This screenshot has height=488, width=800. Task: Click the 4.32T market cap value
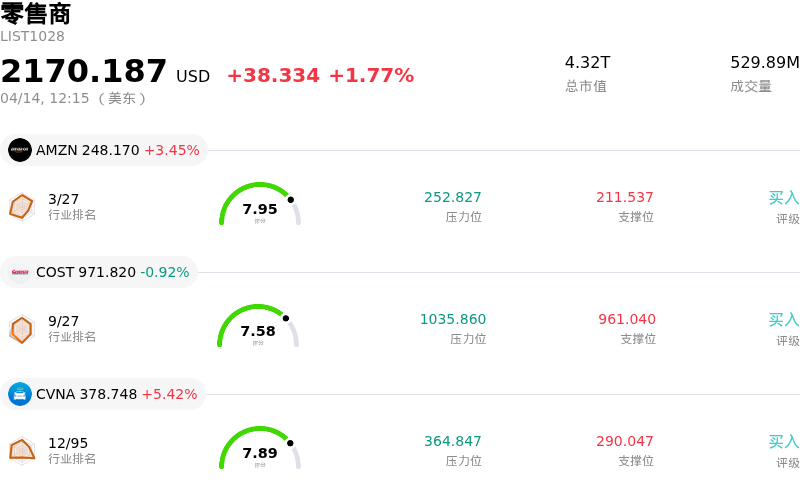pyautogui.click(x=587, y=63)
